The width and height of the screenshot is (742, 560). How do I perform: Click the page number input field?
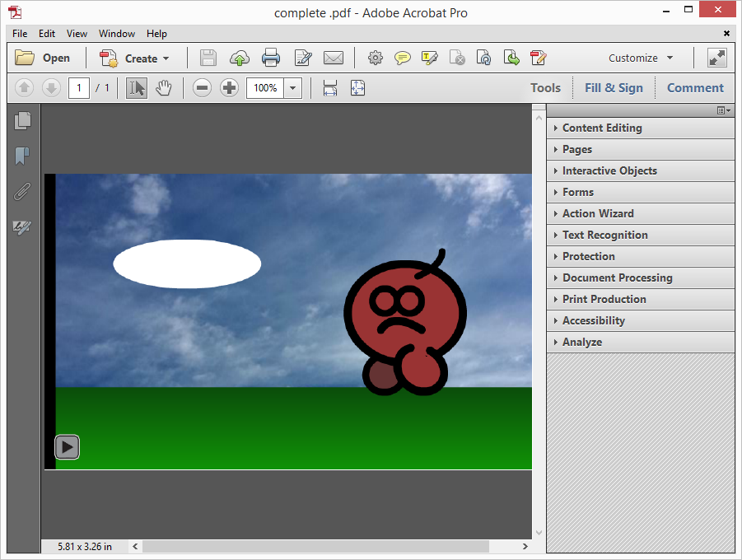click(x=79, y=88)
